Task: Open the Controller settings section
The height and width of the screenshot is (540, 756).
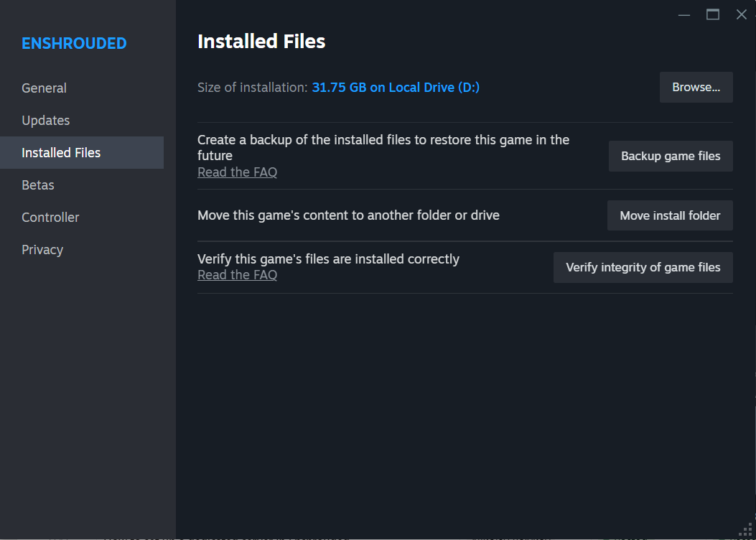Action: pyautogui.click(x=50, y=217)
